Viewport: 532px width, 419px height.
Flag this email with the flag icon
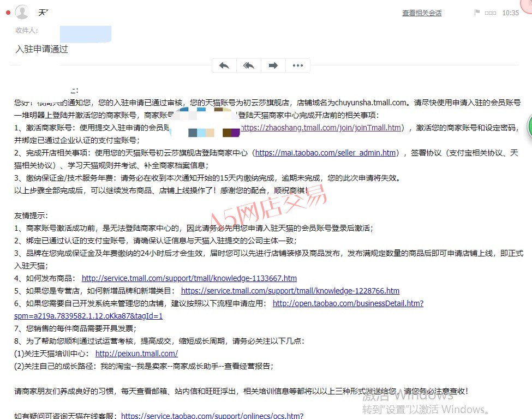(477, 13)
